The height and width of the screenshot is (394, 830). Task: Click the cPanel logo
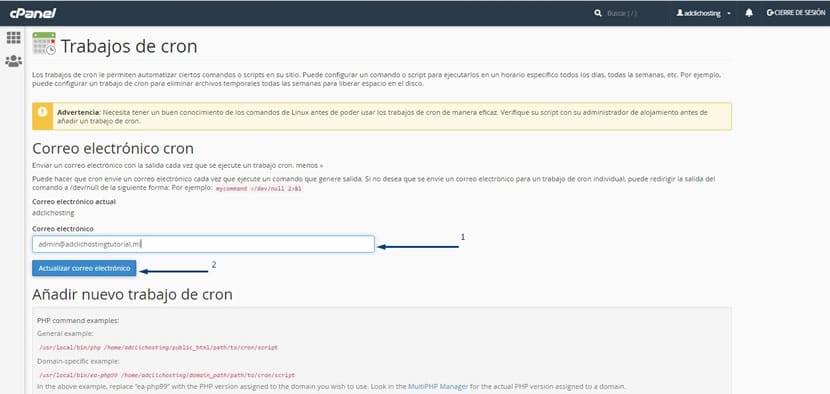coord(32,13)
